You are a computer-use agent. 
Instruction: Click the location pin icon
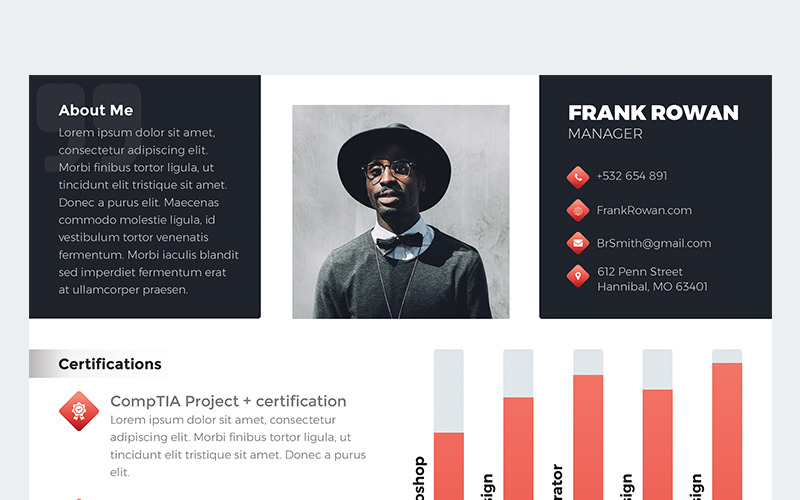tap(577, 276)
